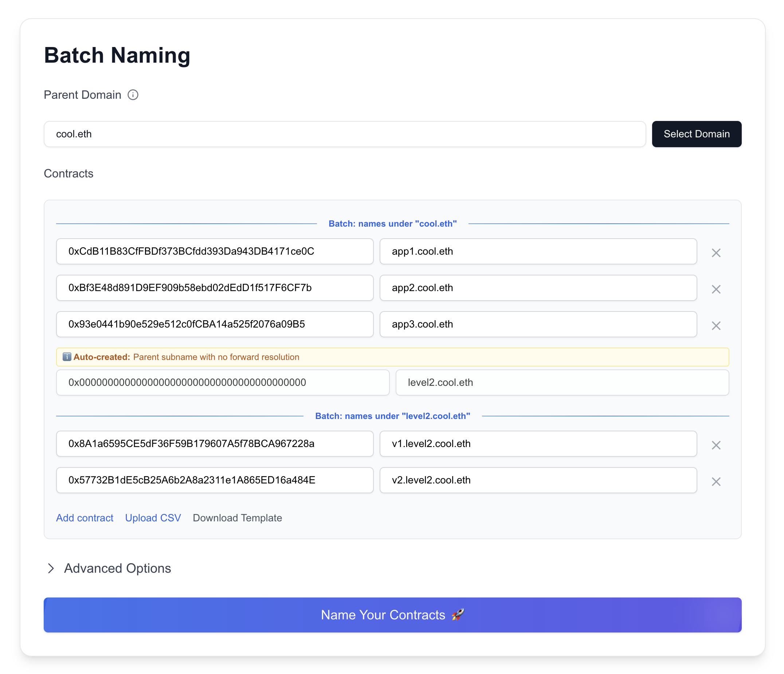Click the rocket emoji on the submit button
784x674 pixels.
tap(458, 615)
